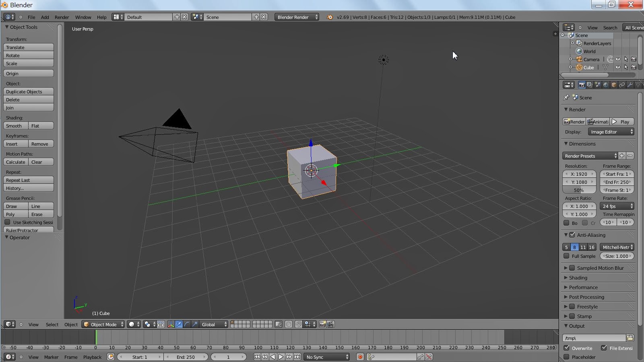Open the No Sync playback dropdown
The width and height of the screenshot is (644, 362).
coord(326,357)
